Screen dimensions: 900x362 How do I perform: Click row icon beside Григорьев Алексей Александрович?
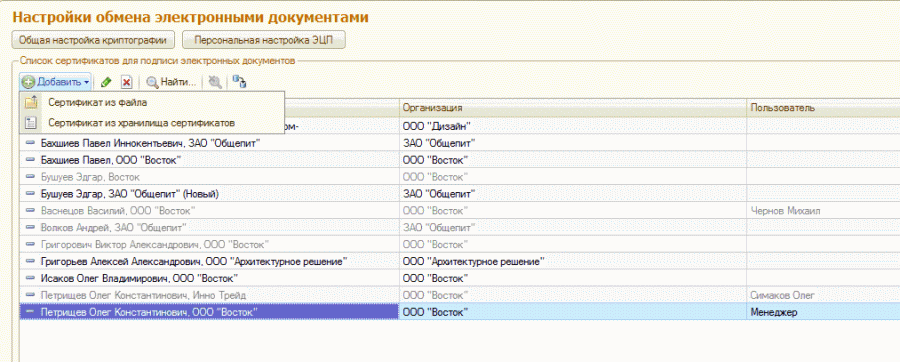(x=30, y=262)
